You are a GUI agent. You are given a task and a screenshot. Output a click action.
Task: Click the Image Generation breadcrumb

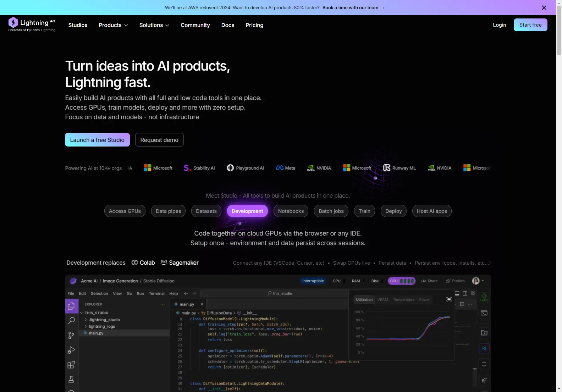point(120,281)
